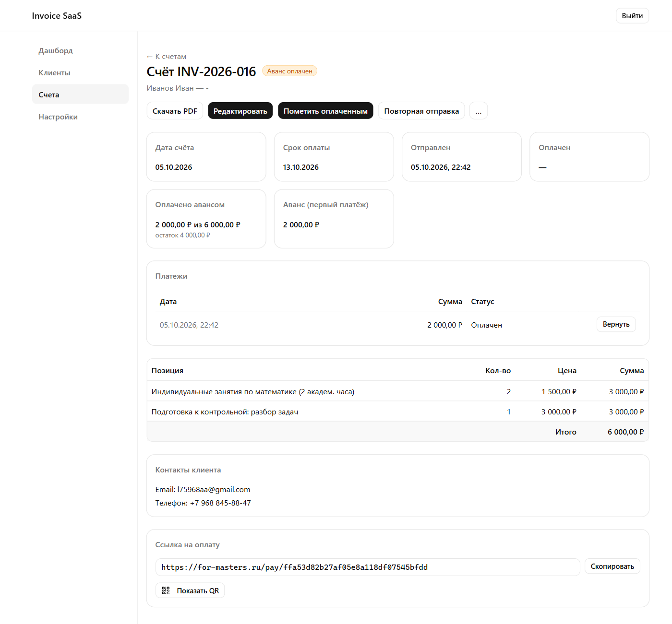Click Повторная отправка to resend

pyautogui.click(x=421, y=111)
